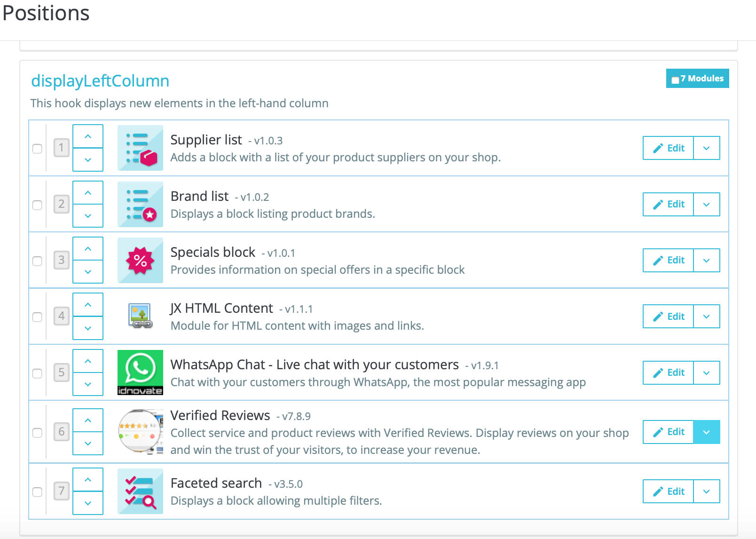Click the Verified Reviews module icon
Screen dimensions: 756x539
140,432
